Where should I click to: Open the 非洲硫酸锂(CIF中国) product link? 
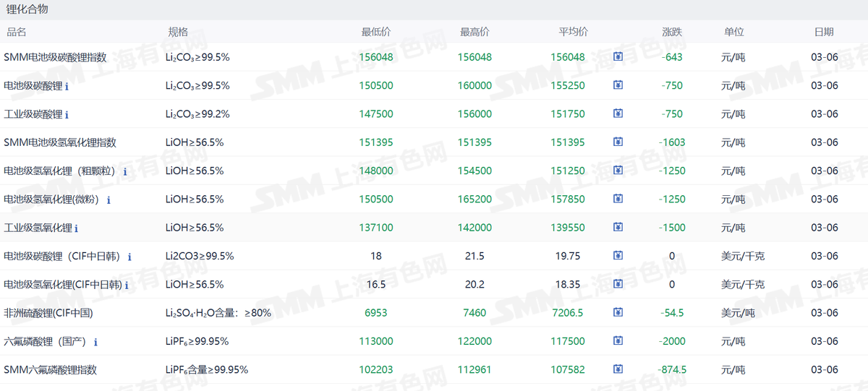[x=48, y=313]
